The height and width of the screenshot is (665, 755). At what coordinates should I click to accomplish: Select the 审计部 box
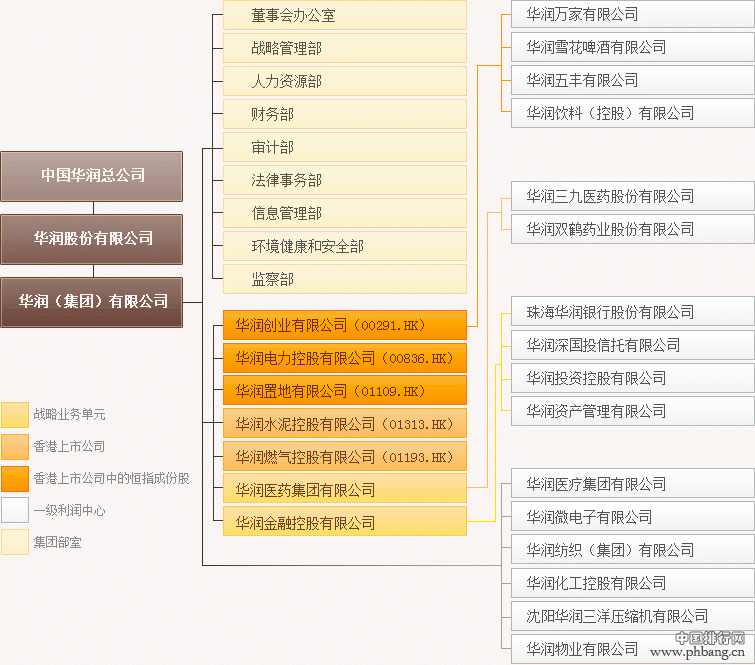345,147
